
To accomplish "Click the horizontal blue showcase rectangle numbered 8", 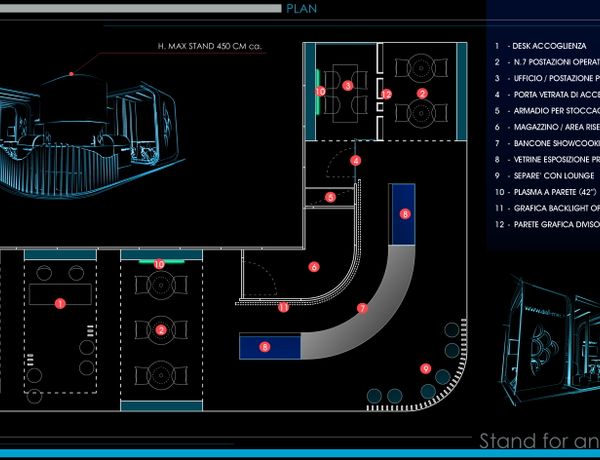I will (270, 347).
